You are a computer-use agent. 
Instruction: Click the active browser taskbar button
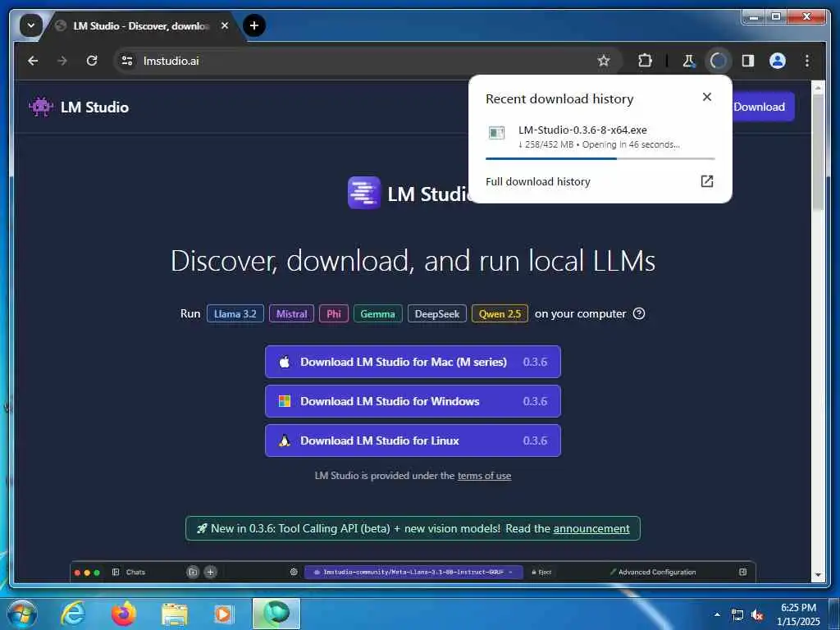click(276, 614)
